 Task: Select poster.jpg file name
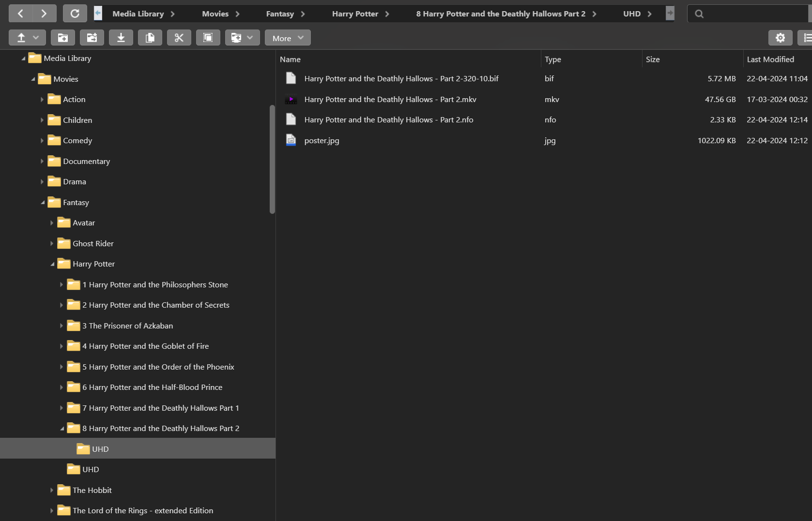322,140
